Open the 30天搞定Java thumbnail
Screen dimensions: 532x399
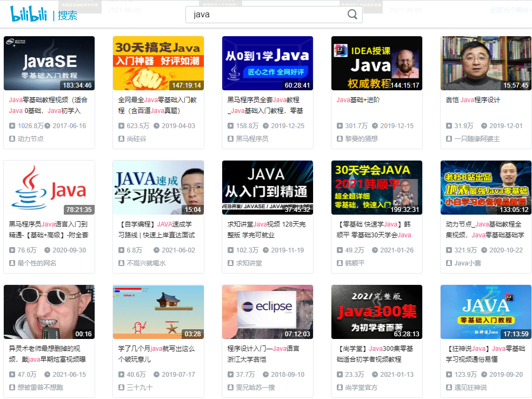[158, 63]
